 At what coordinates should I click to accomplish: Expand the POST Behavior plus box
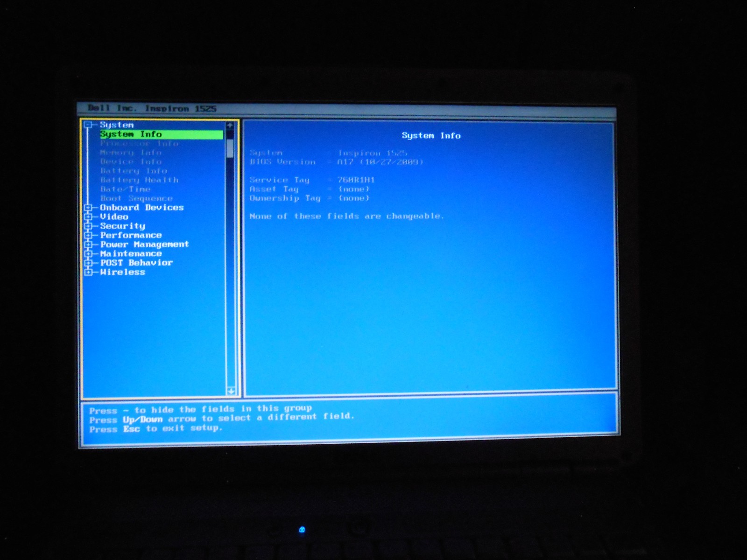pyautogui.click(x=88, y=263)
